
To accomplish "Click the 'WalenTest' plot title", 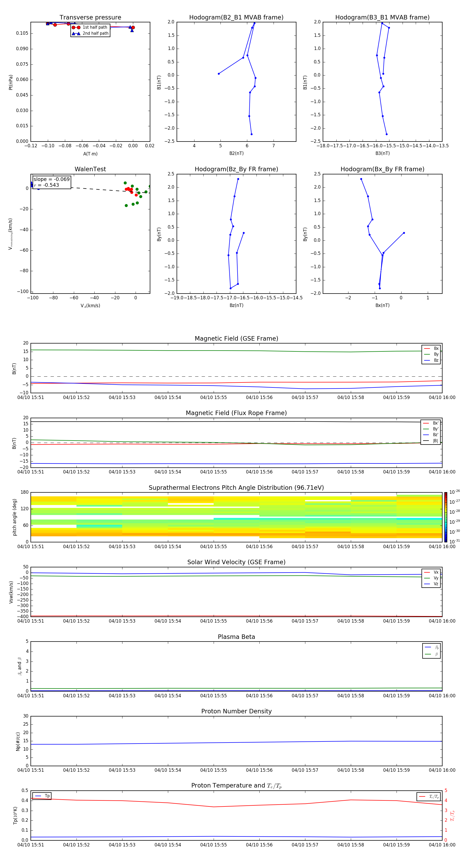I will 90,169.
